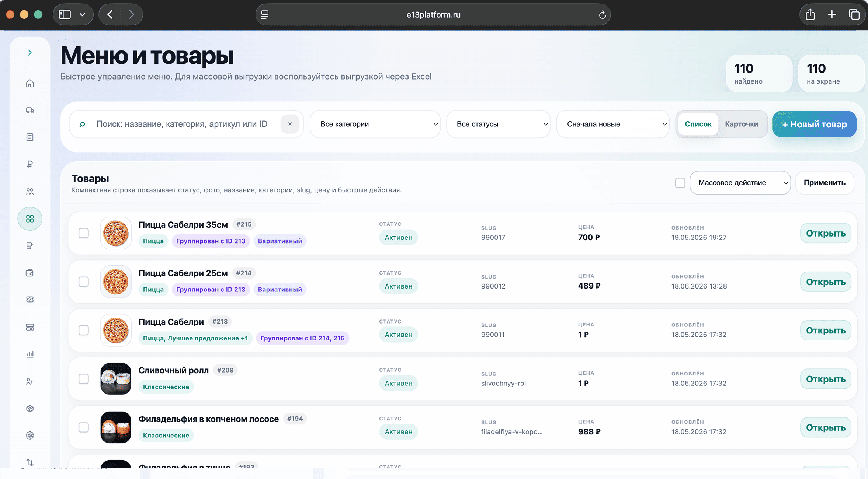
Task: Check the box for Пицца Сабелри 35см
Action: [84, 233]
